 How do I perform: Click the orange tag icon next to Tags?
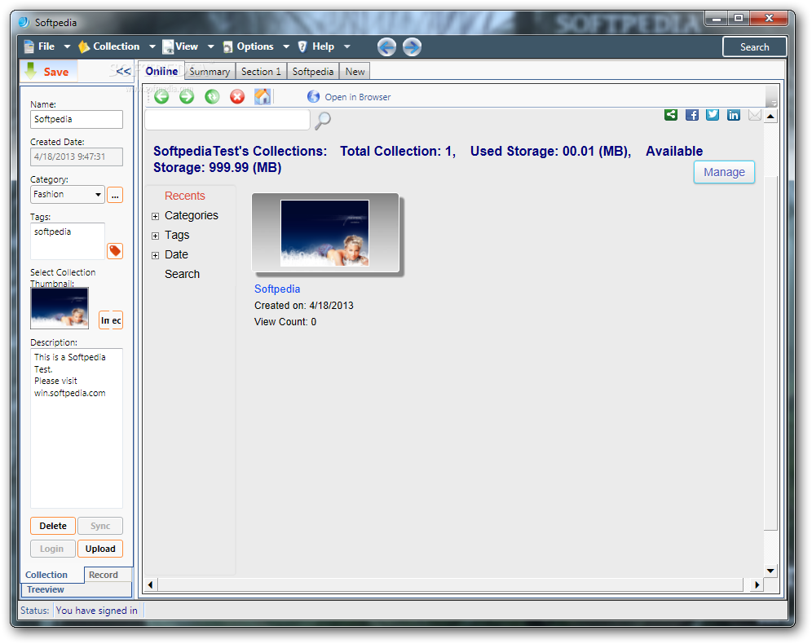coord(114,251)
